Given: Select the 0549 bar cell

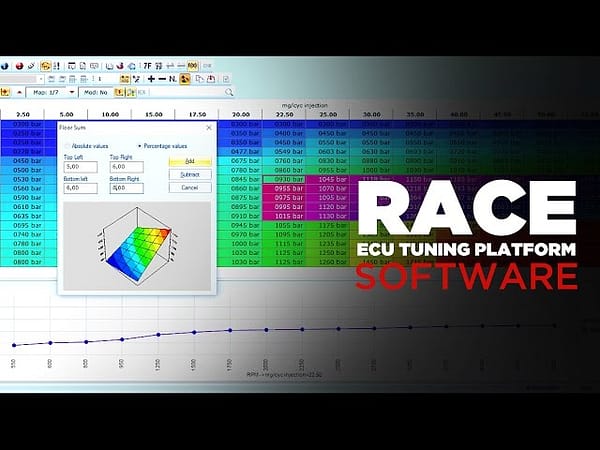Looking at the screenshot, I should click(284, 152).
